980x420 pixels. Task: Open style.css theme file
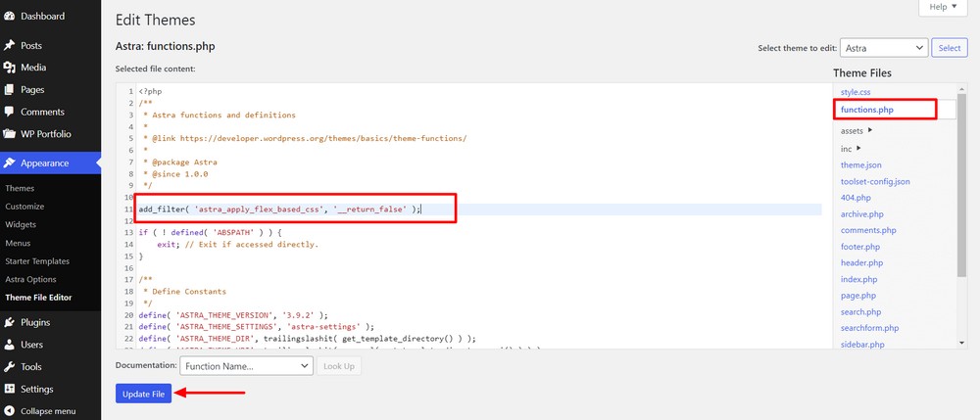[856, 92]
